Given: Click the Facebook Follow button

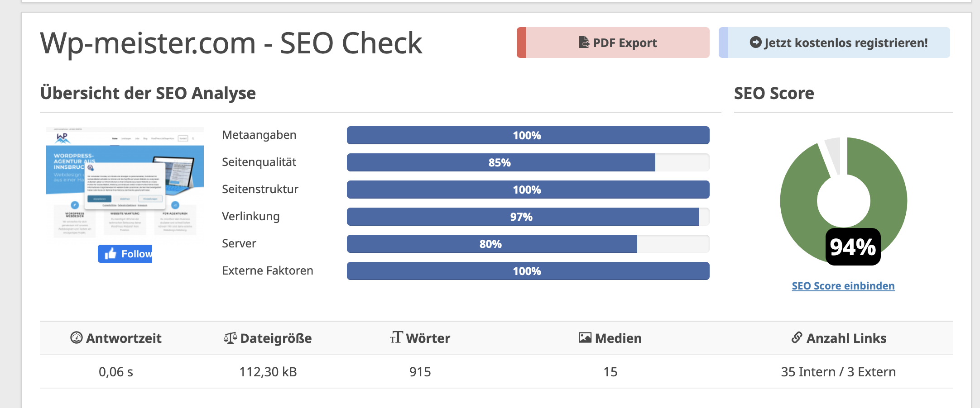Looking at the screenshot, I should point(125,254).
